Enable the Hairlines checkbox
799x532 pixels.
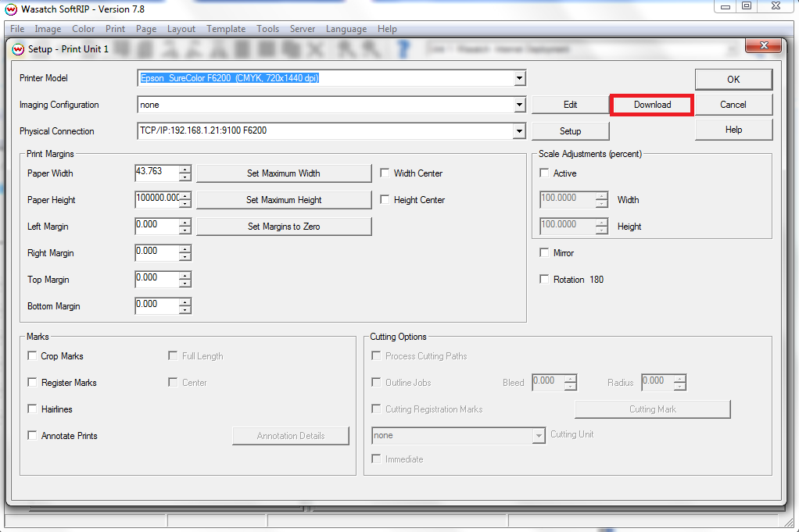pos(32,409)
